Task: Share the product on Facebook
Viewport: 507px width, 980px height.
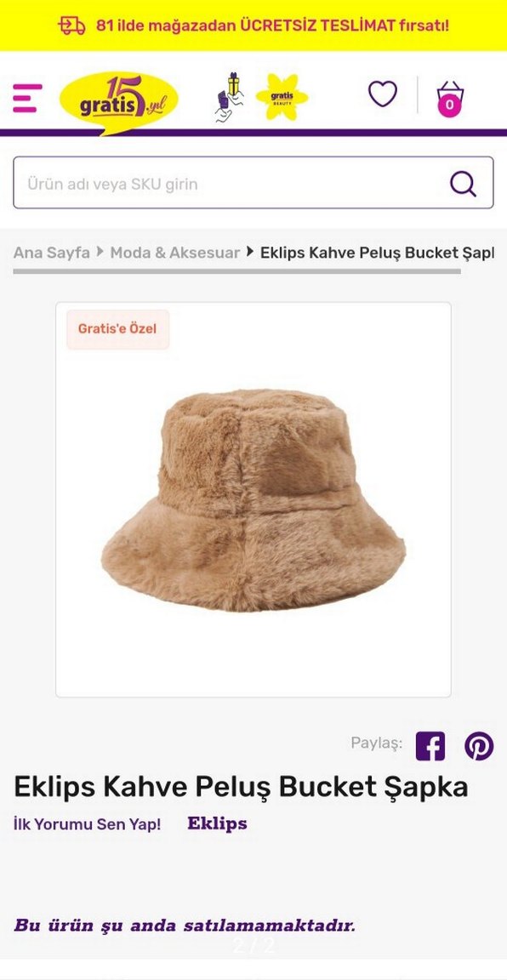Action: (430, 745)
